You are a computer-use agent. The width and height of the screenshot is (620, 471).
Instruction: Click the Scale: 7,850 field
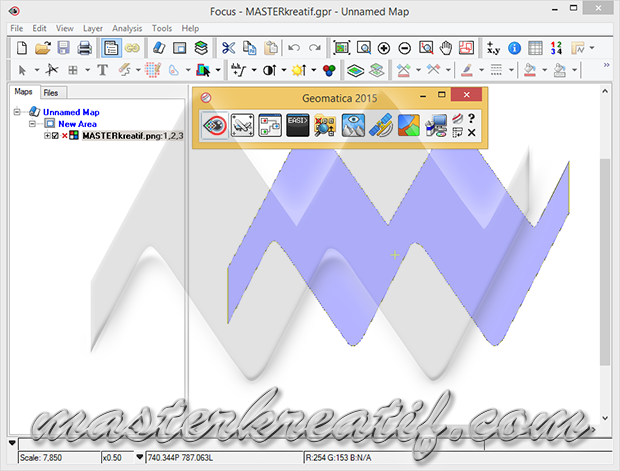(59, 458)
